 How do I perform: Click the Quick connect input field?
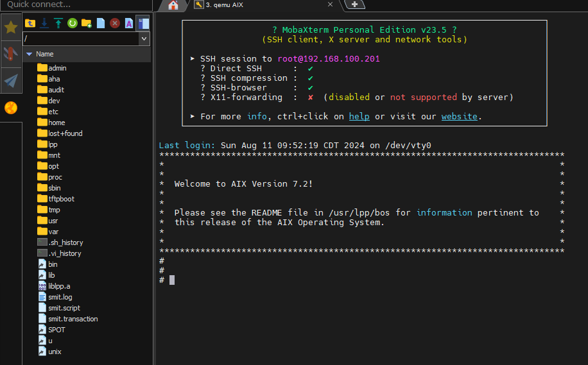[x=76, y=5]
